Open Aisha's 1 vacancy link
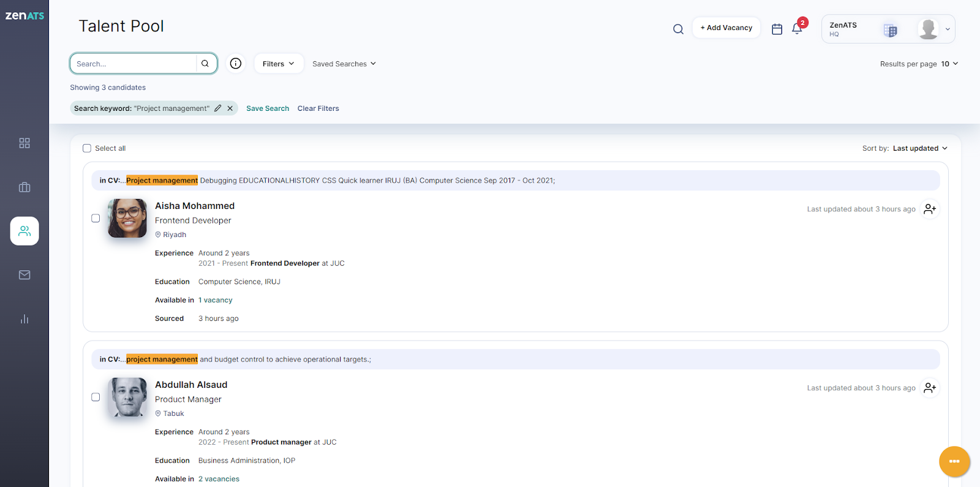This screenshot has height=487, width=980. [216, 300]
